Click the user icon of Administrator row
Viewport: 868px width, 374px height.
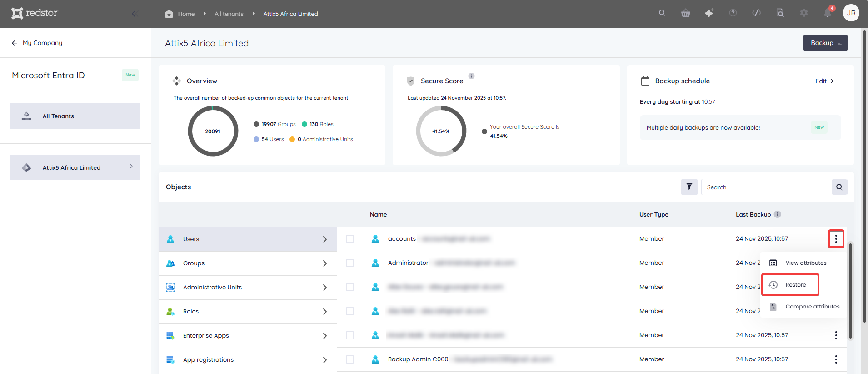(x=375, y=263)
